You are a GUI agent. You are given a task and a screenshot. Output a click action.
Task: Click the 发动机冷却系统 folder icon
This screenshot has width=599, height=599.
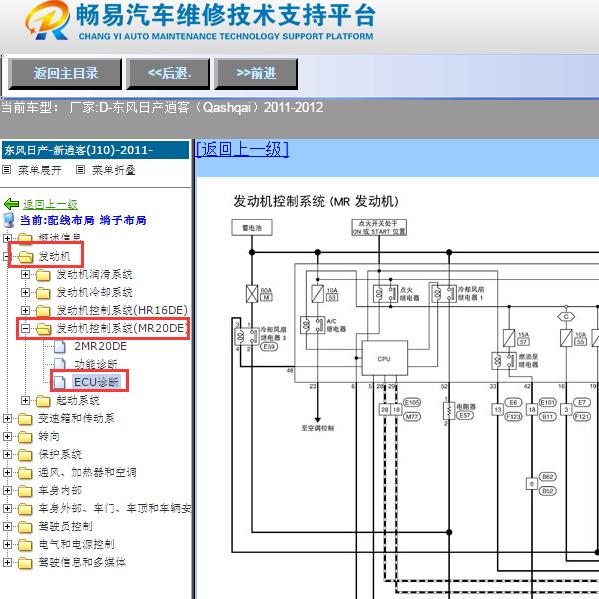coord(43,293)
